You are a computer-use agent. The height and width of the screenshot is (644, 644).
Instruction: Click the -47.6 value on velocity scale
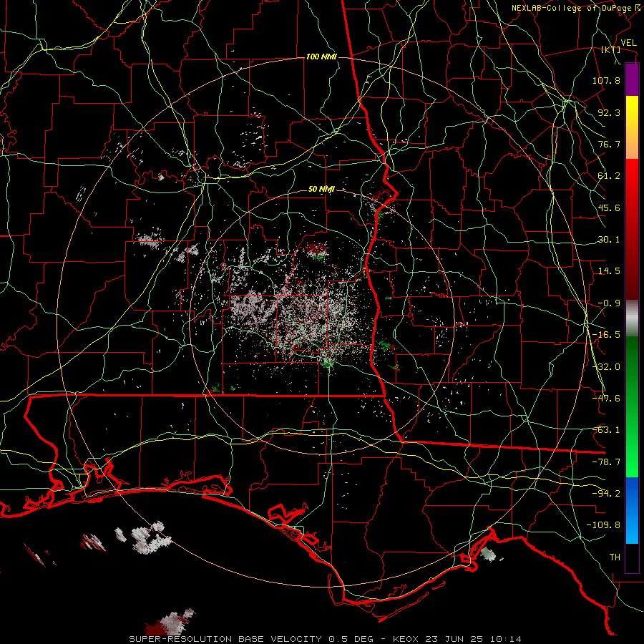pos(606,399)
